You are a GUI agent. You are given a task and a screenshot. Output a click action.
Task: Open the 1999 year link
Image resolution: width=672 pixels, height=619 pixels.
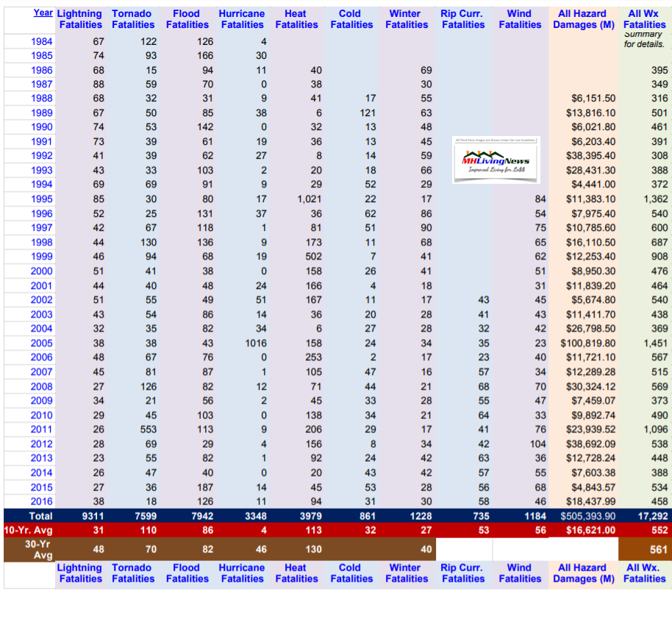click(42, 257)
